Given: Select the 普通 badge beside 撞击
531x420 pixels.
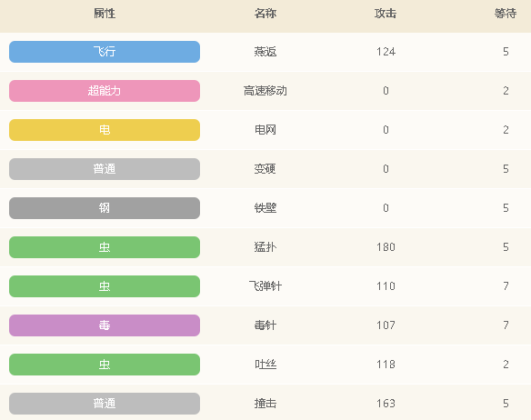Looking at the screenshot, I should point(105,404).
